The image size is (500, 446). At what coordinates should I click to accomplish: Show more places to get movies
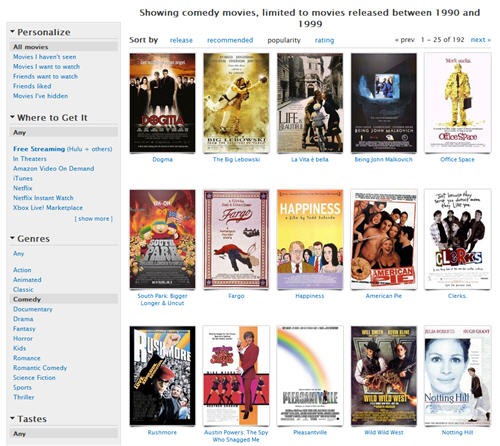pos(94,219)
